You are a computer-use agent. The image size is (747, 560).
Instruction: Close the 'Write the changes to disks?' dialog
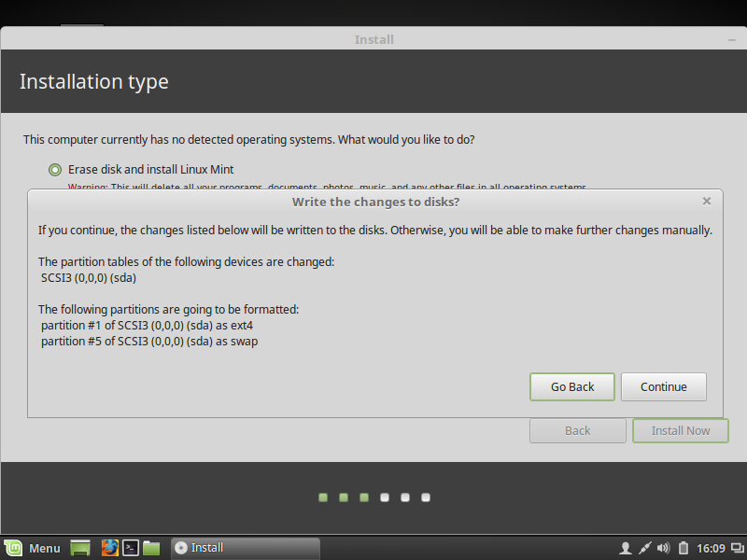pos(707,202)
